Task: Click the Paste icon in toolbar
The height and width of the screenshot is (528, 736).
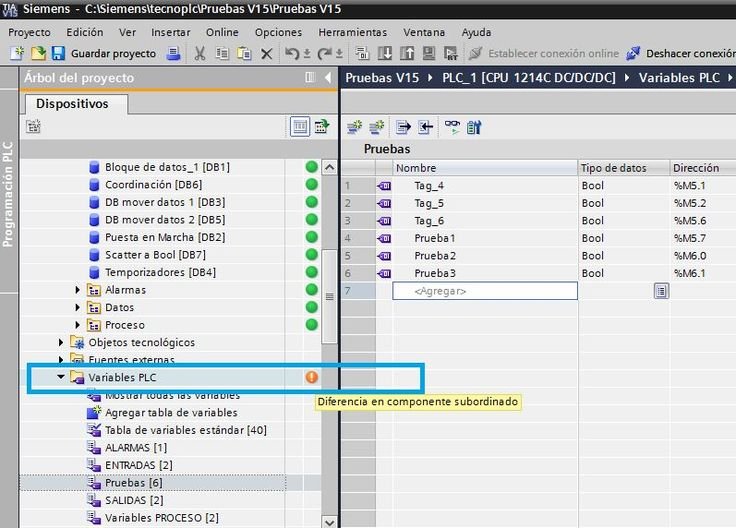Action: pyautogui.click(x=244, y=54)
